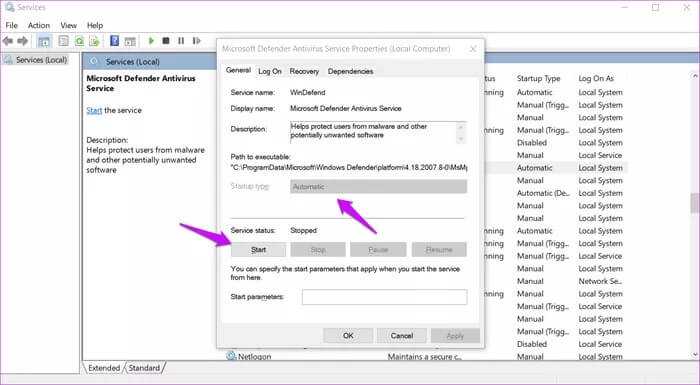
Task: Click the Back arrow in the toolbar
Action: point(8,41)
